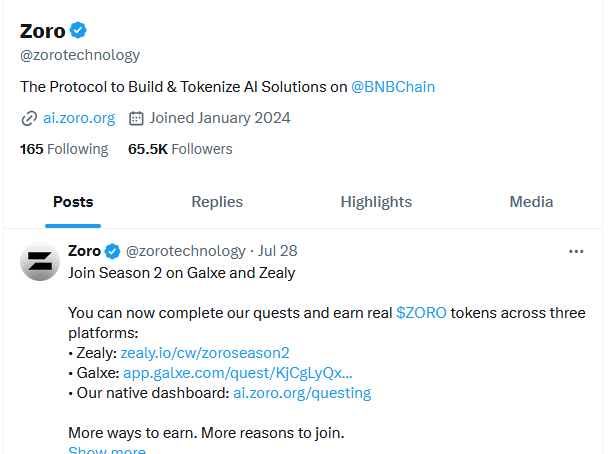View the 165 Following list
This screenshot has height=454, width=608.
pos(64,149)
